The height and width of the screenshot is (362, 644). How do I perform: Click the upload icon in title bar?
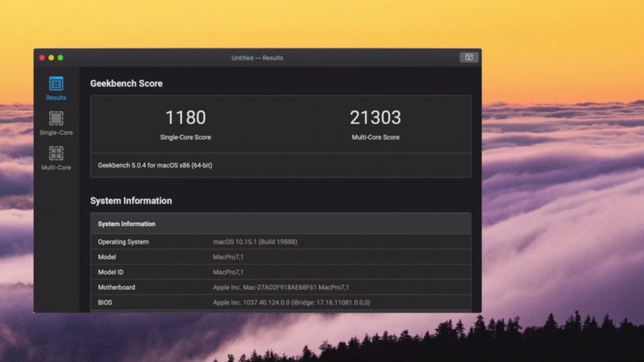[469, 57]
